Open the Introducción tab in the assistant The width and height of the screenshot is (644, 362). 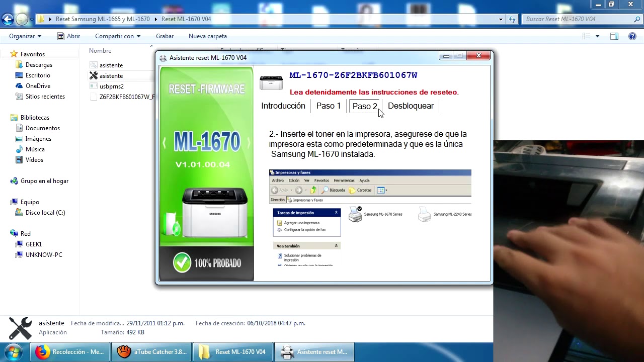coord(283,106)
